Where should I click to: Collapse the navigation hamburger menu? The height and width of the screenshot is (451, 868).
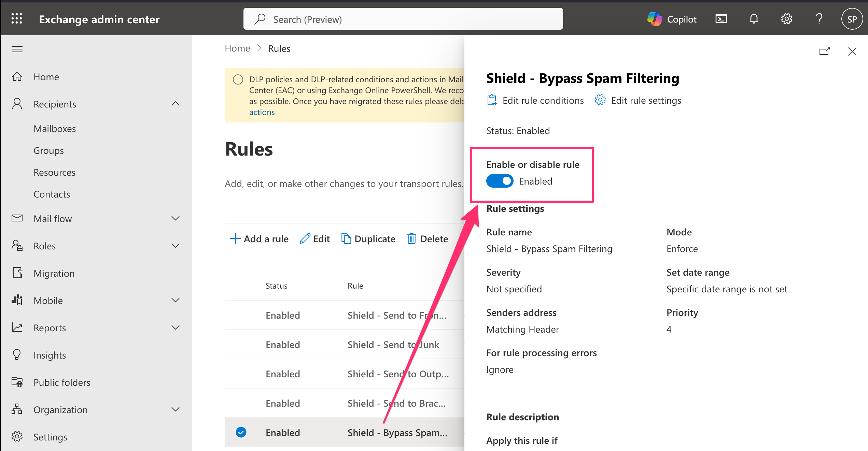click(17, 49)
